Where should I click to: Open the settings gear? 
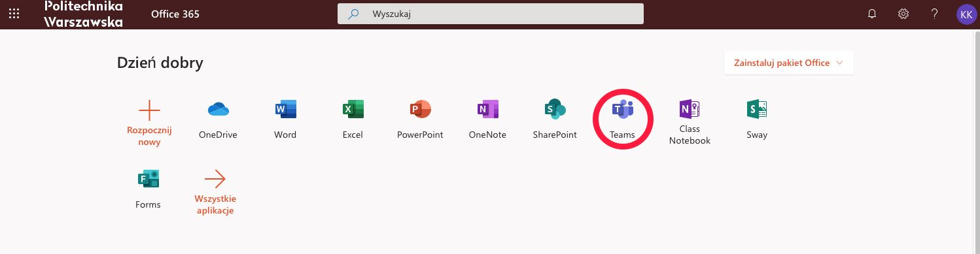903,14
